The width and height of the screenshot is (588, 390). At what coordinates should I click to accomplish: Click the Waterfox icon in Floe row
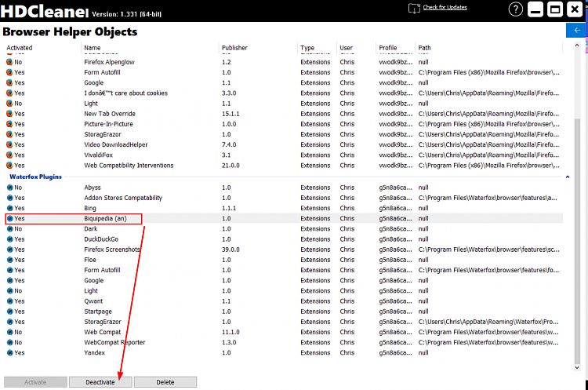tap(10, 260)
